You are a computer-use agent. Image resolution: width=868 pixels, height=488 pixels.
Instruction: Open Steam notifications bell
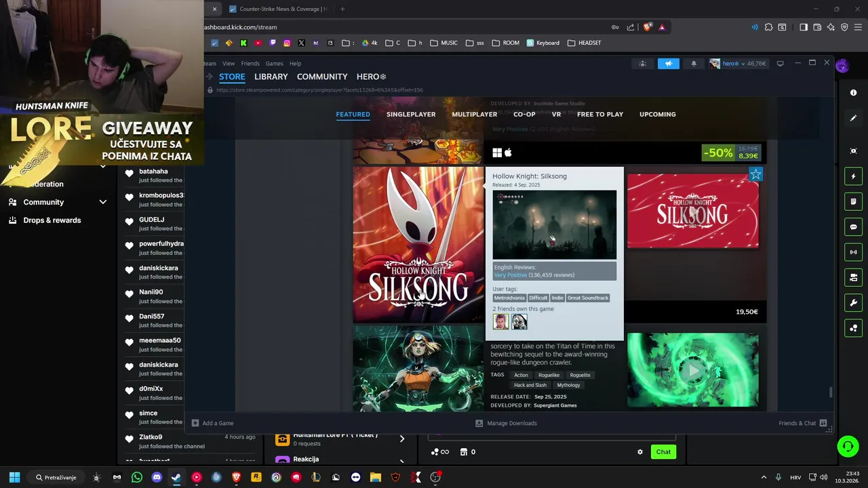coord(694,63)
